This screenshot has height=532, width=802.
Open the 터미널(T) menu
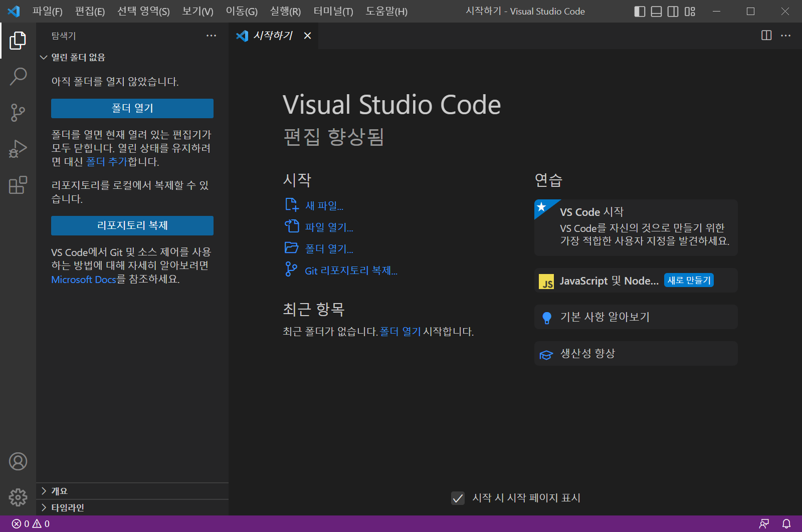pos(333,12)
